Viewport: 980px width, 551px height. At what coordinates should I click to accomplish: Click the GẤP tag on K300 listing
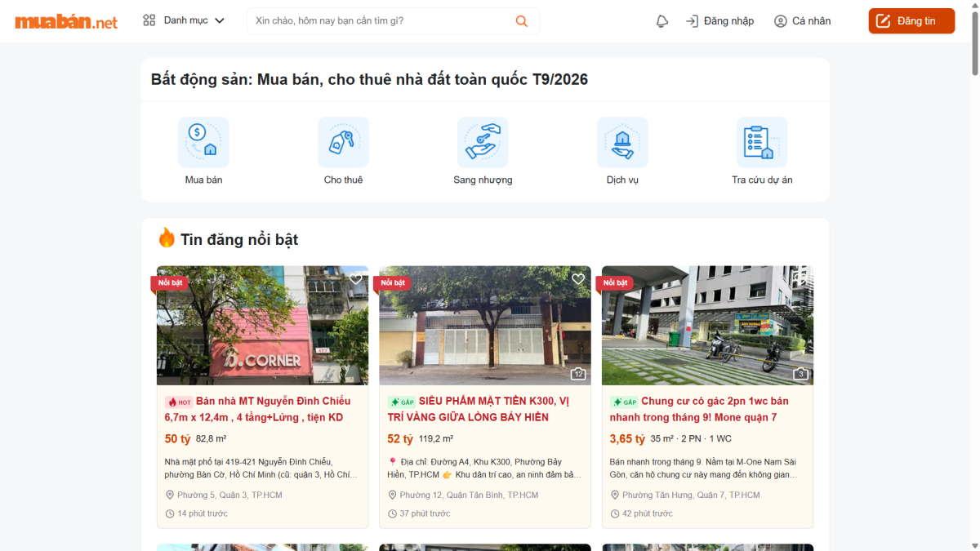pos(401,402)
